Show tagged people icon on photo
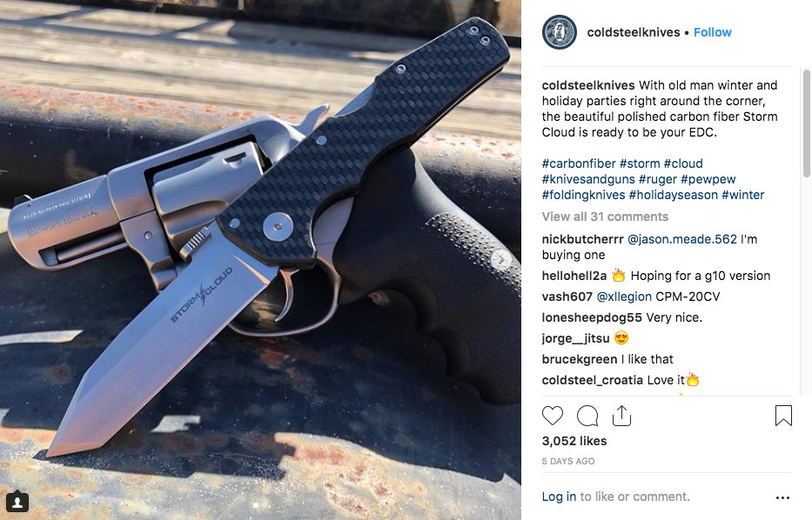The width and height of the screenshot is (812, 520). (x=17, y=502)
